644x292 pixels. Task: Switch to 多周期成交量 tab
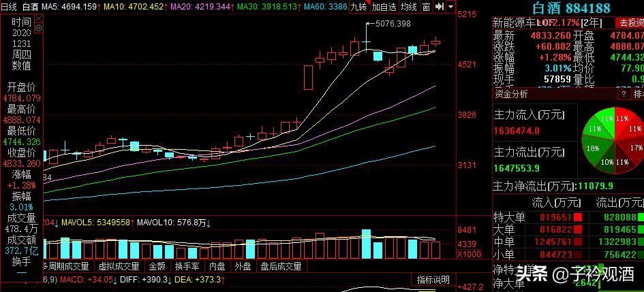(x=65, y=266)
